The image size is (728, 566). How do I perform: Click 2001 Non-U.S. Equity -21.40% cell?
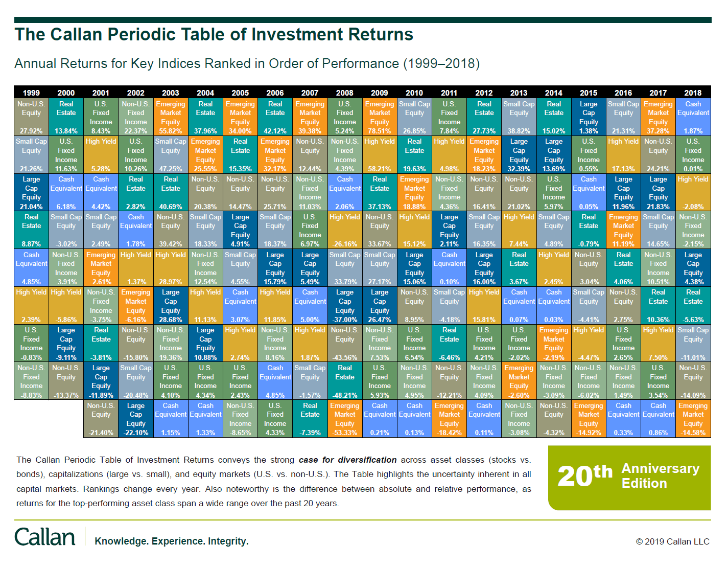point(101,419)
